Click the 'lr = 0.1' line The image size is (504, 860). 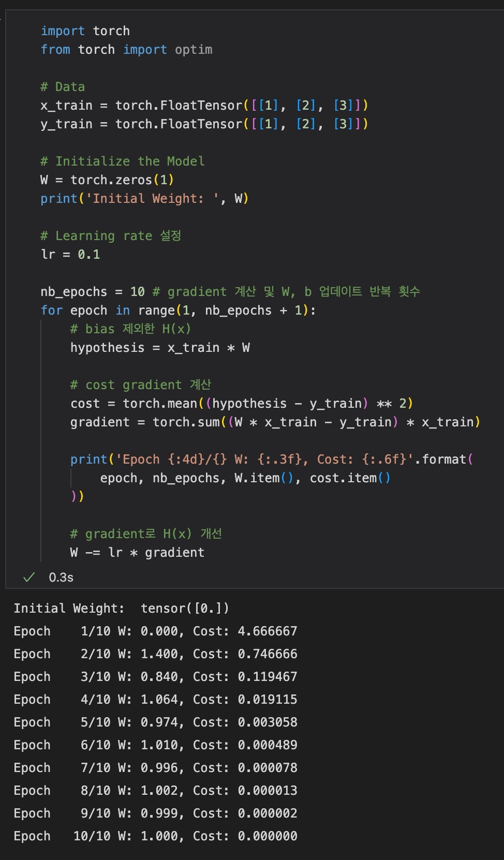tap(70, 255)
